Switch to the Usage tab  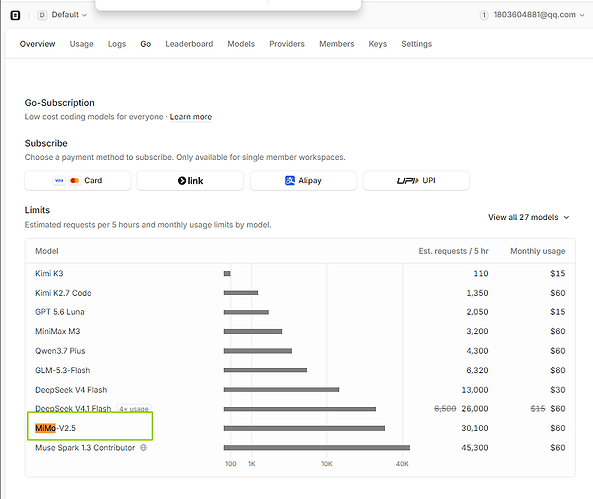click(81, 44)
